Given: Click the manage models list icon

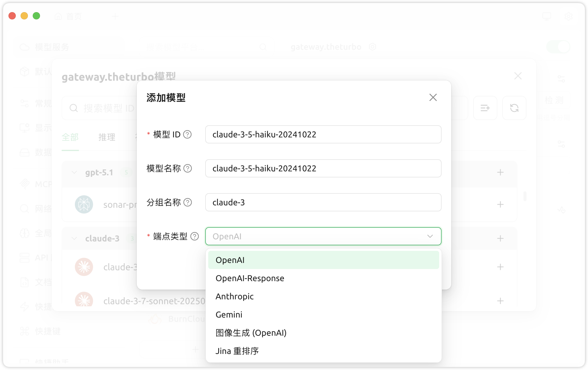Looking at the screenshot, I should [x=485, y=108].
